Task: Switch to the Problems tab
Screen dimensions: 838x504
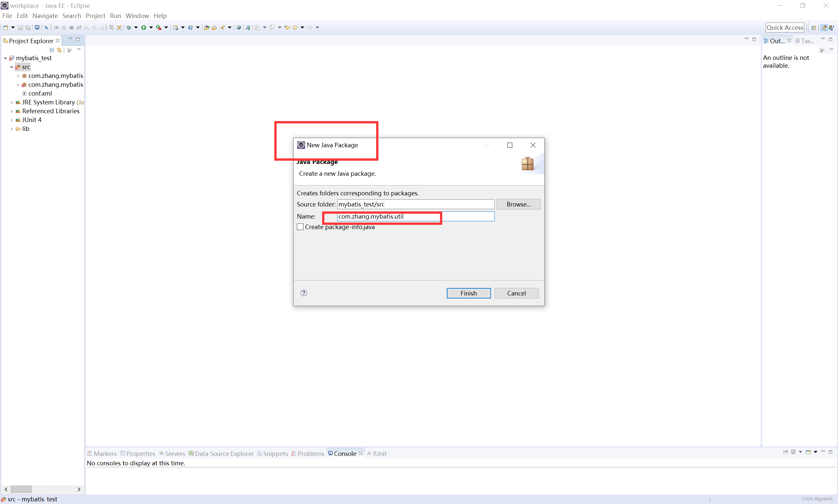Action: (308, 453)
